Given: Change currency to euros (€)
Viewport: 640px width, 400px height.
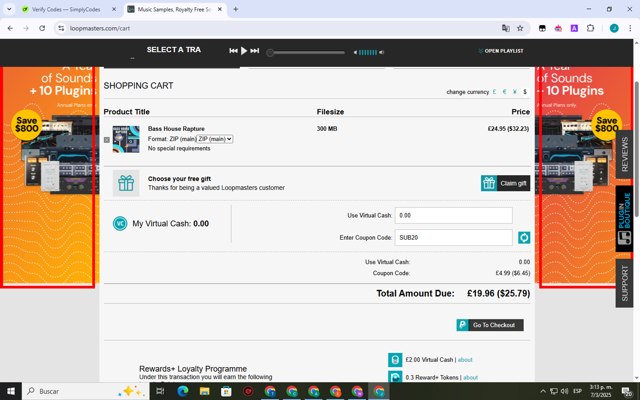Looking at the screenshot, I should (504, 92).
